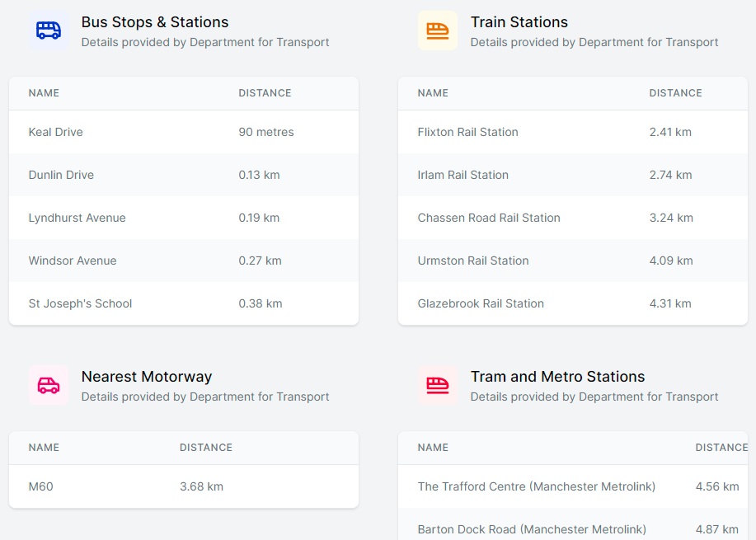The height and width of the screenshot is (540, 756).
Task: Select The Trafford Centre Metrolink station
Action: point(537,486)
